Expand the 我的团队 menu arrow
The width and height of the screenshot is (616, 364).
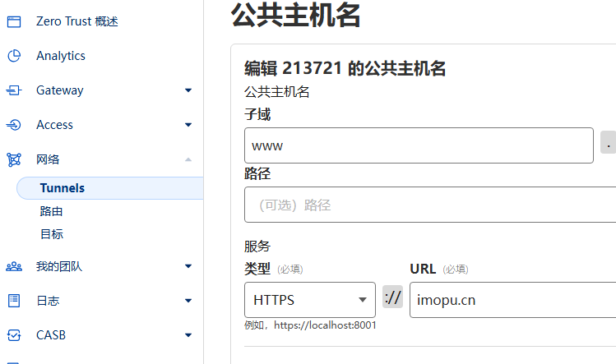(188, 266)
